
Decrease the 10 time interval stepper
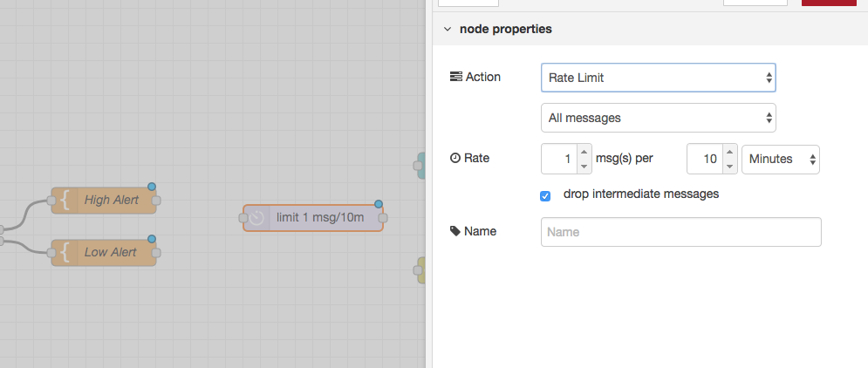coord(730,166)
